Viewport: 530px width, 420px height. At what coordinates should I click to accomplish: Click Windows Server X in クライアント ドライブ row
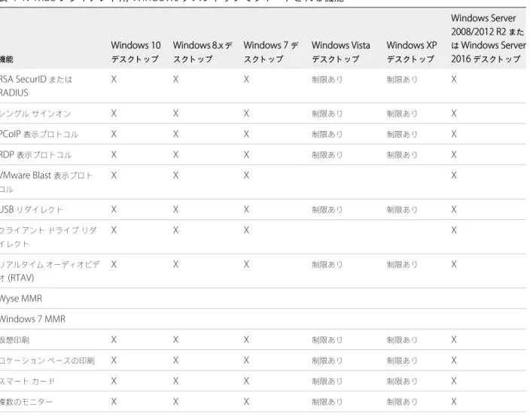pyautogui.click(x=454, y=230)
